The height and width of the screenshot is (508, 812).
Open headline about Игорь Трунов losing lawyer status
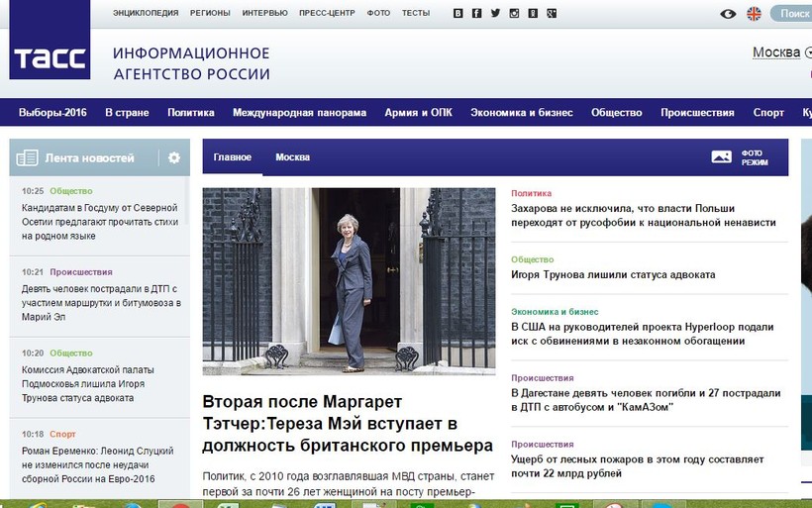pyautogui.click(x=613, y=274)
